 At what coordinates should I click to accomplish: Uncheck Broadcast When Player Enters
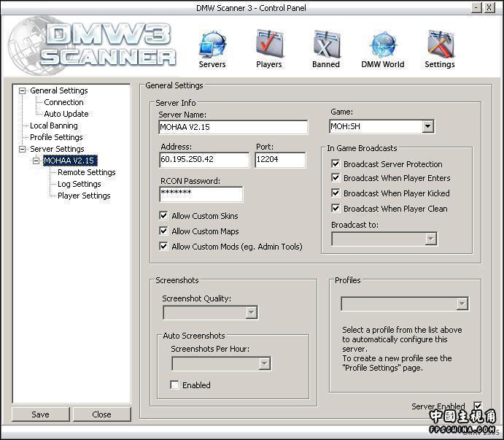point(336,177)
